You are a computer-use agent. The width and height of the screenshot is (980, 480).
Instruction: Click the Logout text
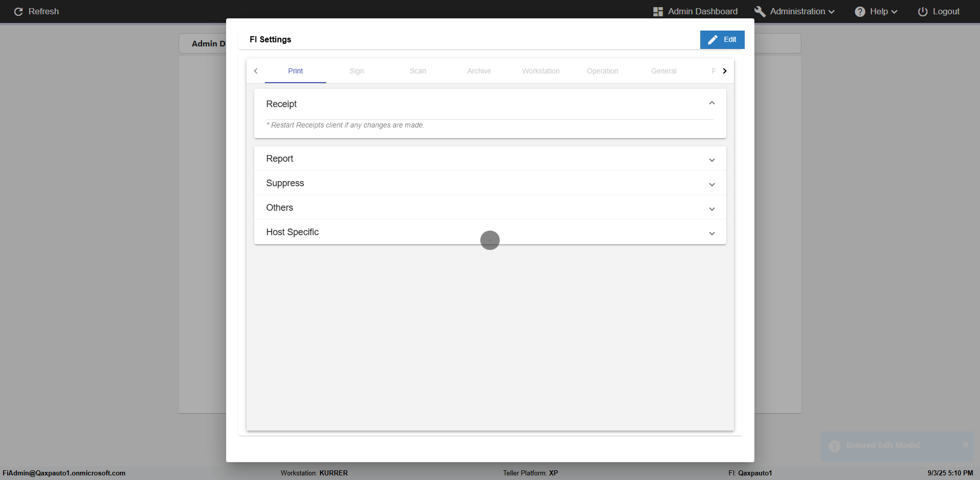[x=946, y=12]
